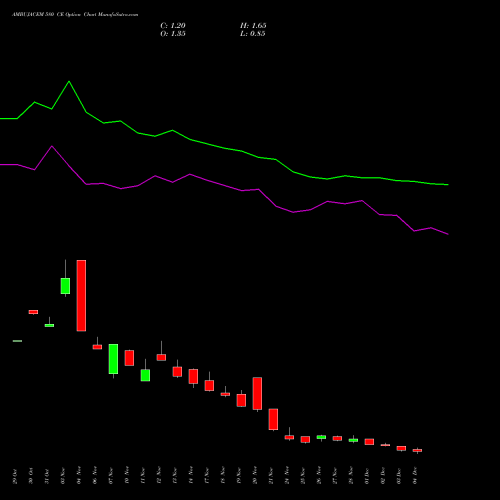The image size is (500, 500).
Task: Click the 01 Dec date label
Action: pyautogui.click(x=367, y=476)
